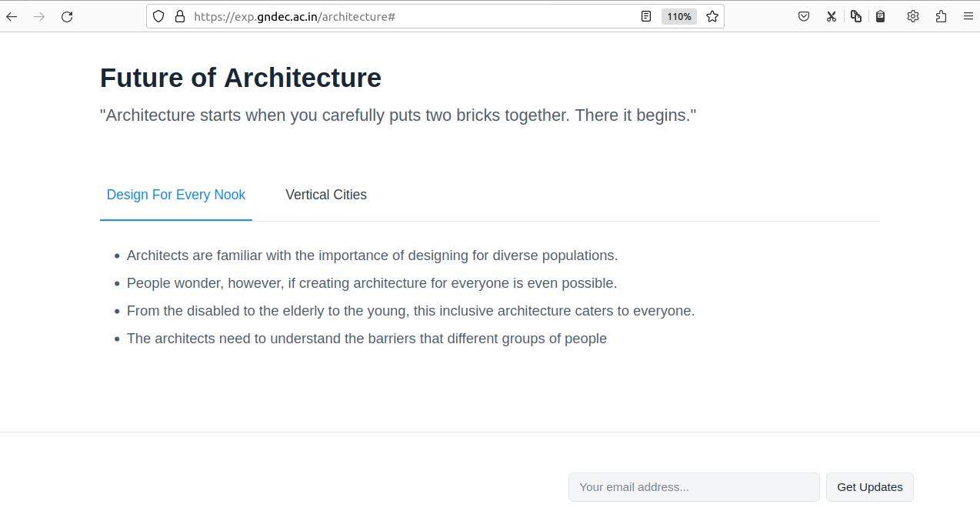
Task: Open site security padlock info
Action: 180,16
